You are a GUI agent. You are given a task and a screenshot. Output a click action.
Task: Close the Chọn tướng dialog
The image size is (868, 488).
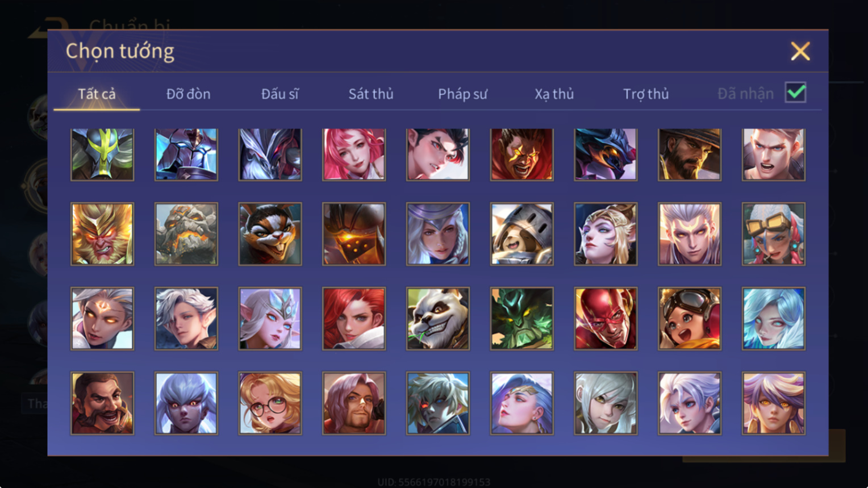tap(800, 51)
